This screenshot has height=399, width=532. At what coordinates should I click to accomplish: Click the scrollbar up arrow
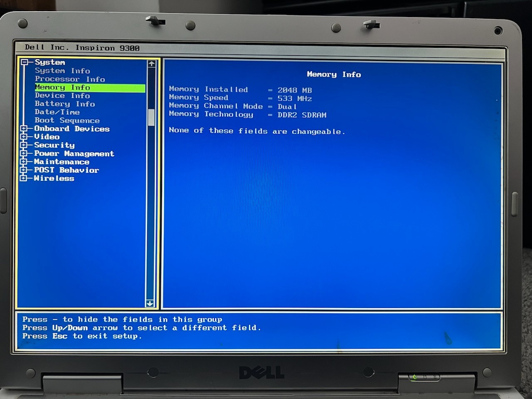click(x=151, y=64)
